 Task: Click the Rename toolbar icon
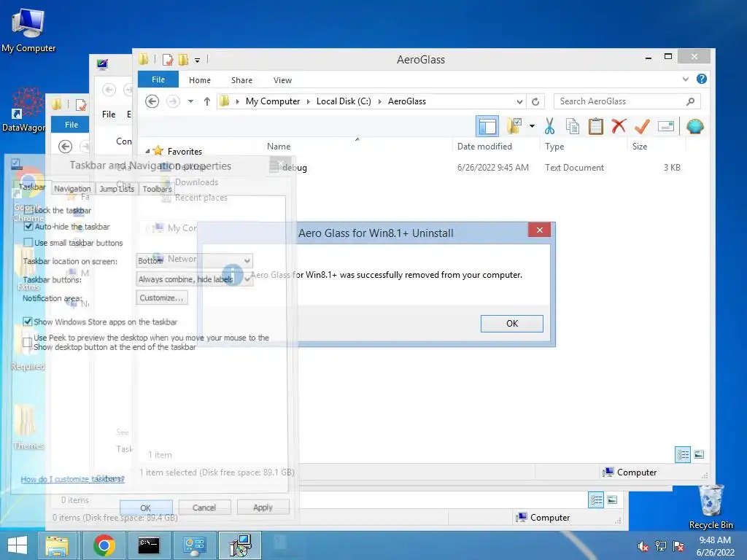tap(665, 126)
